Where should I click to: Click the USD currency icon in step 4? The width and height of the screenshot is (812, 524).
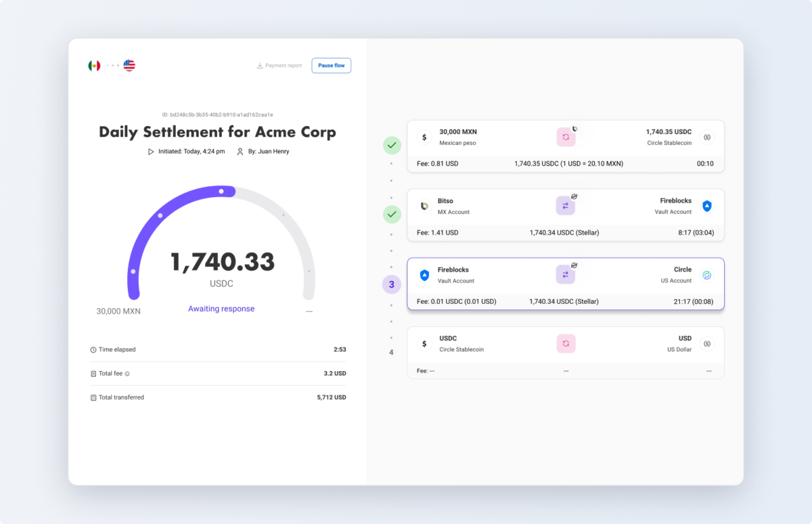click(x=707, y=344)
